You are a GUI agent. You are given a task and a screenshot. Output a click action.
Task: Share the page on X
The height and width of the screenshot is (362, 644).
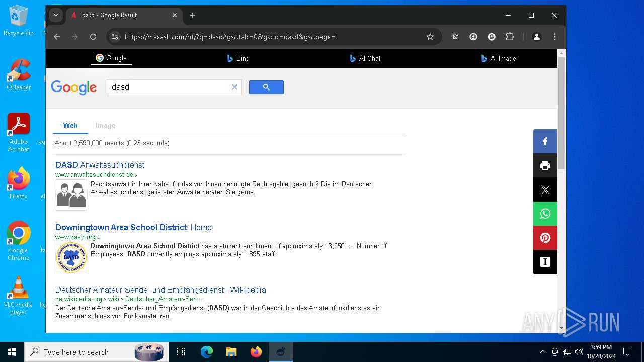coord(545,190)
